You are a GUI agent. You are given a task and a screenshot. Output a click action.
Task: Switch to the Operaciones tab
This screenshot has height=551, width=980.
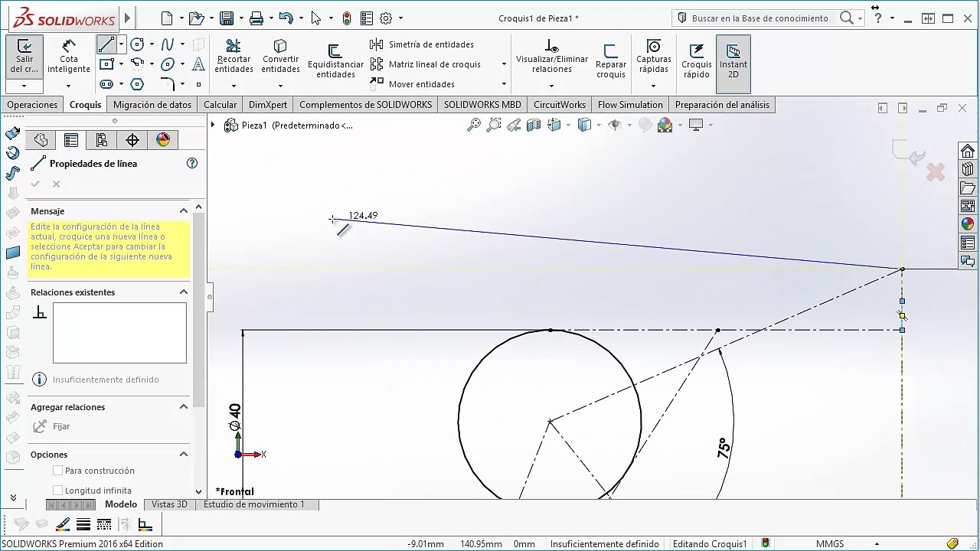[32, 105]
